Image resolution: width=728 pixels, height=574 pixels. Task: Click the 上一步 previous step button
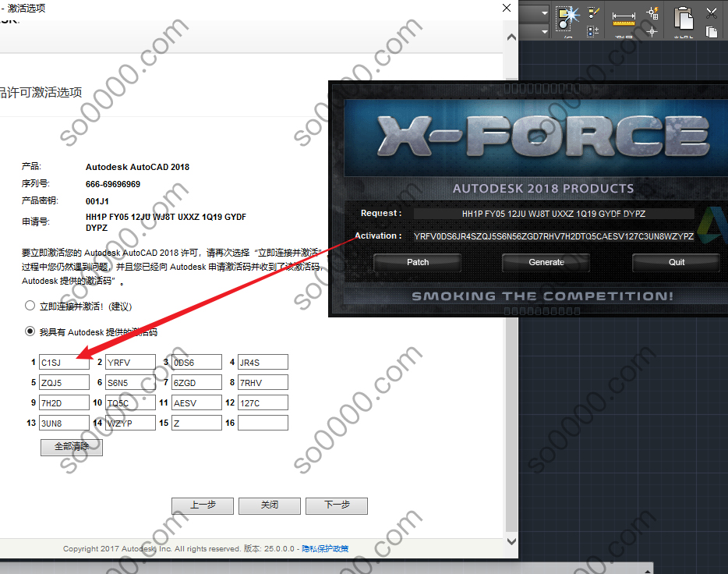point(203,505)
